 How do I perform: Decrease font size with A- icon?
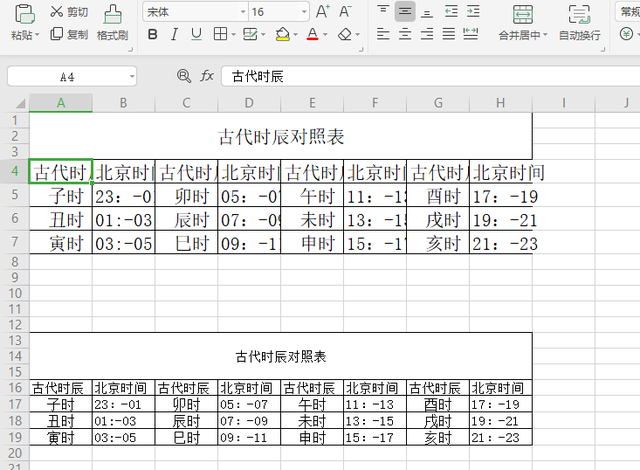[x=345, y=11]
